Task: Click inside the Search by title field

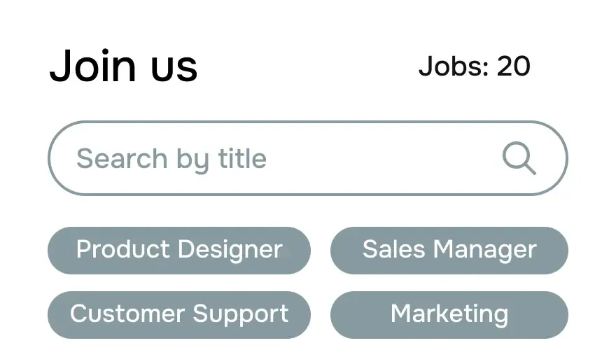Action: 280,159
